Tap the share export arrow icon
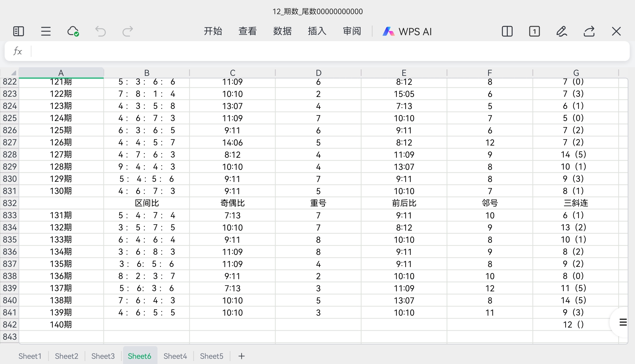 tap(589, 31)
